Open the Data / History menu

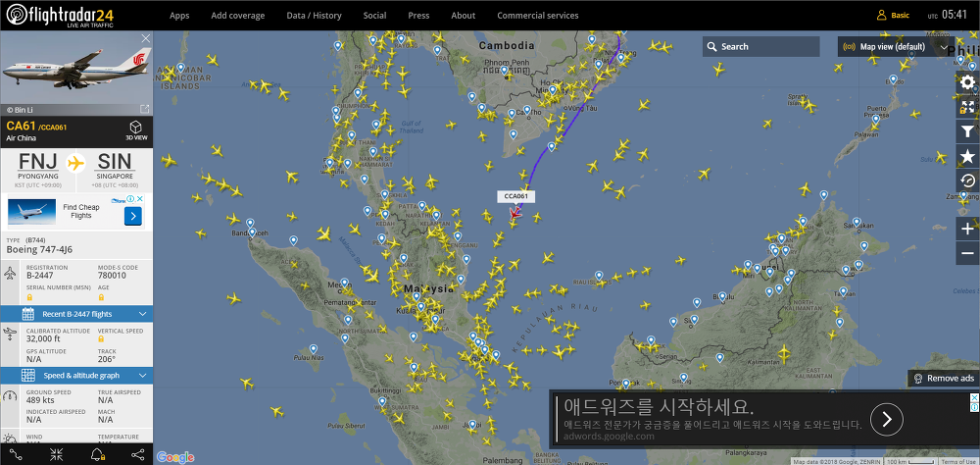pyautogui.click(x=314, y=15)
